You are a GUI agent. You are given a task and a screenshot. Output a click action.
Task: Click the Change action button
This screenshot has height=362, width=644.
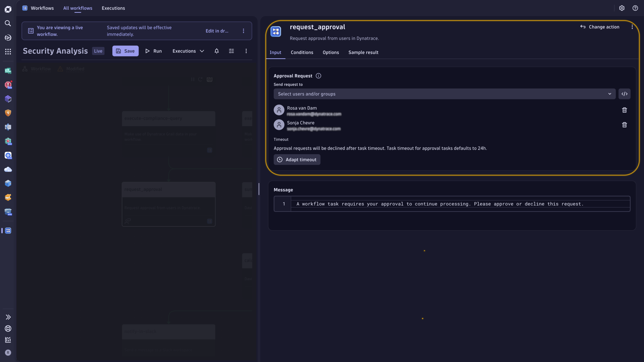click(x=600, y=27)
